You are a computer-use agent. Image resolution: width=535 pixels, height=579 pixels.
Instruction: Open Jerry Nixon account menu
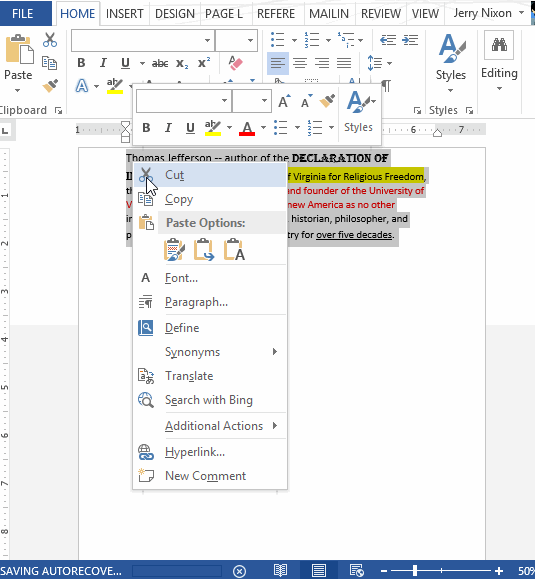(488, 13)
